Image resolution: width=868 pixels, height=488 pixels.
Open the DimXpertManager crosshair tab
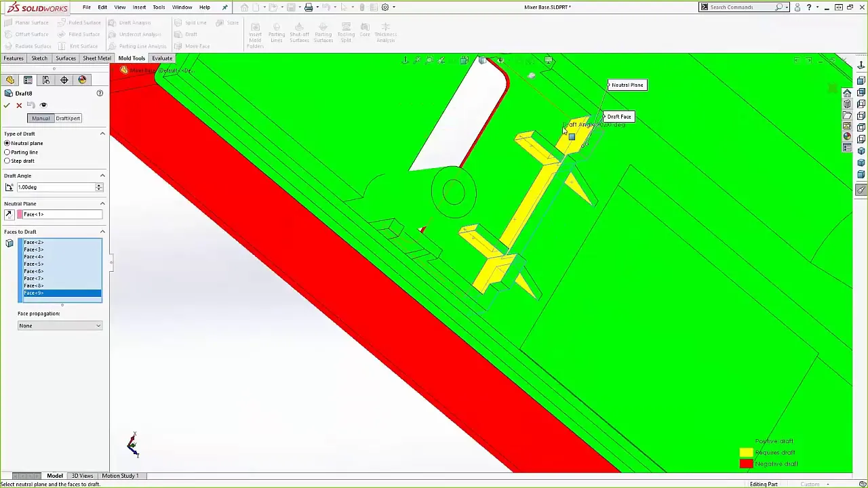(x=64, y=80)
